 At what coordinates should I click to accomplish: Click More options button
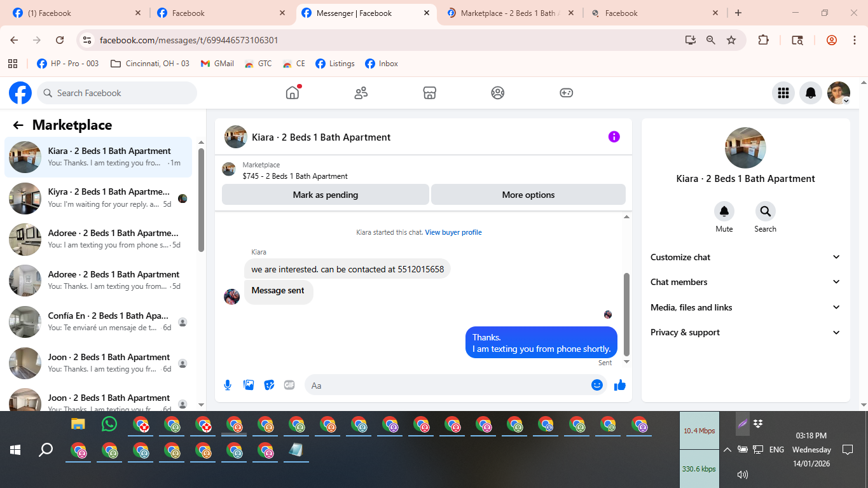(528, 195)
